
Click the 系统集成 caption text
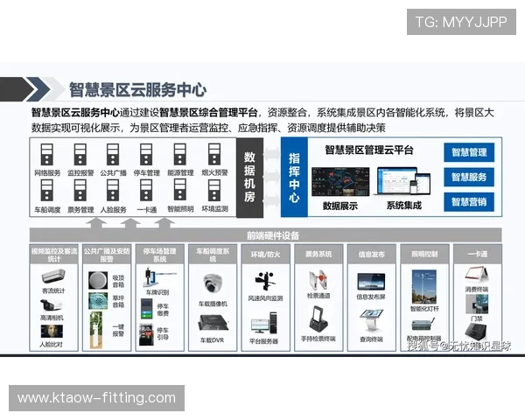(x=403, y=206)
